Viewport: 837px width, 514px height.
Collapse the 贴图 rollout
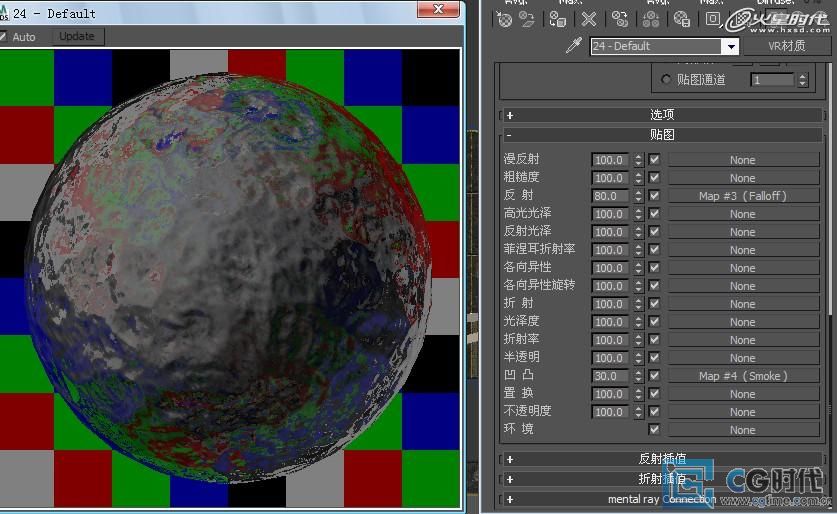tap(662, 135)
